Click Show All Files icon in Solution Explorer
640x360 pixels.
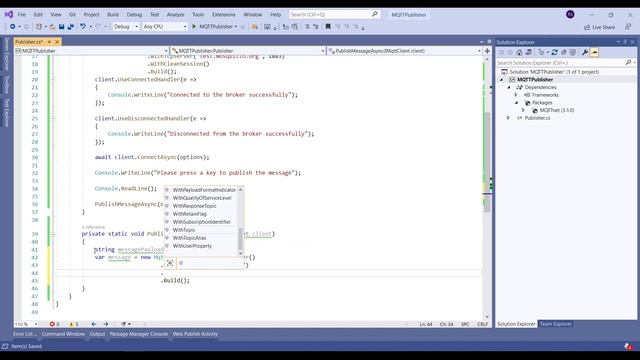click(573, 52)
